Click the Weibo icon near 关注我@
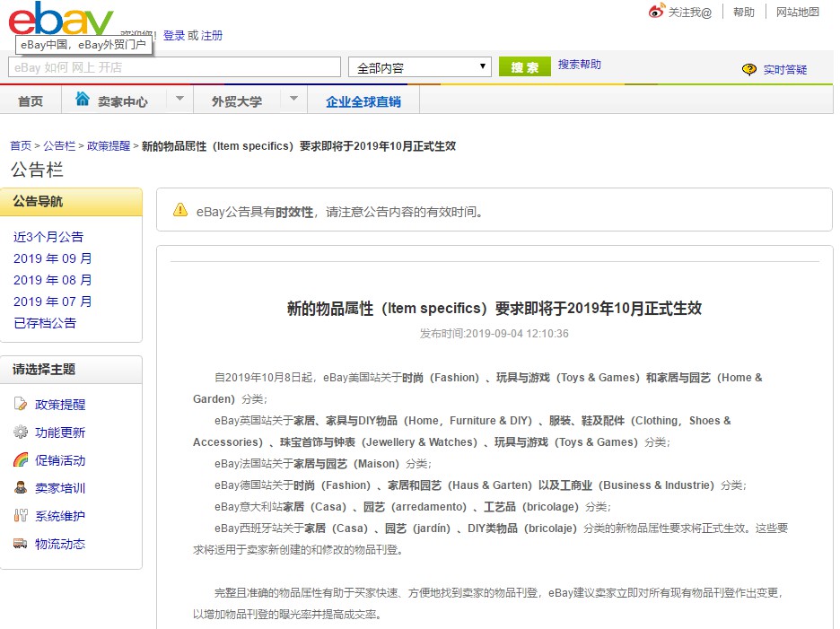Image resolution: width=840 pixels, height=629 pixels. (x=656, y=11)
